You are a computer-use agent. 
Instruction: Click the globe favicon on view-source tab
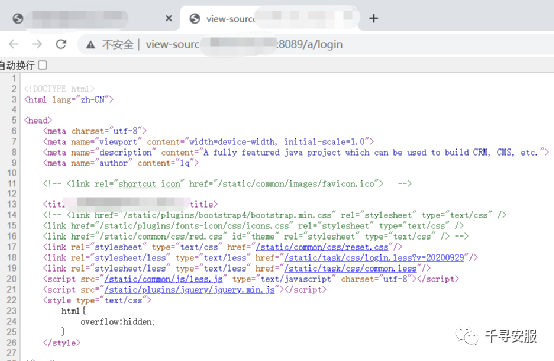[195, 18]
